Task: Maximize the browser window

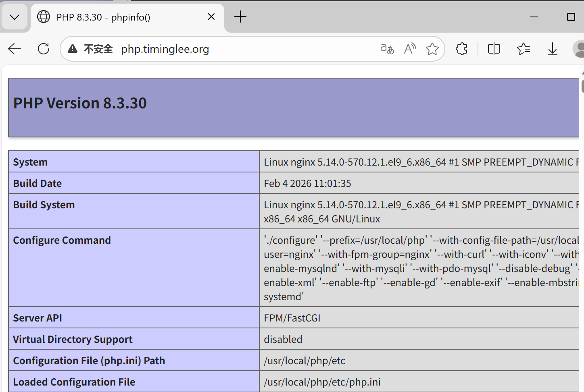Action: (x=571, y=17)
